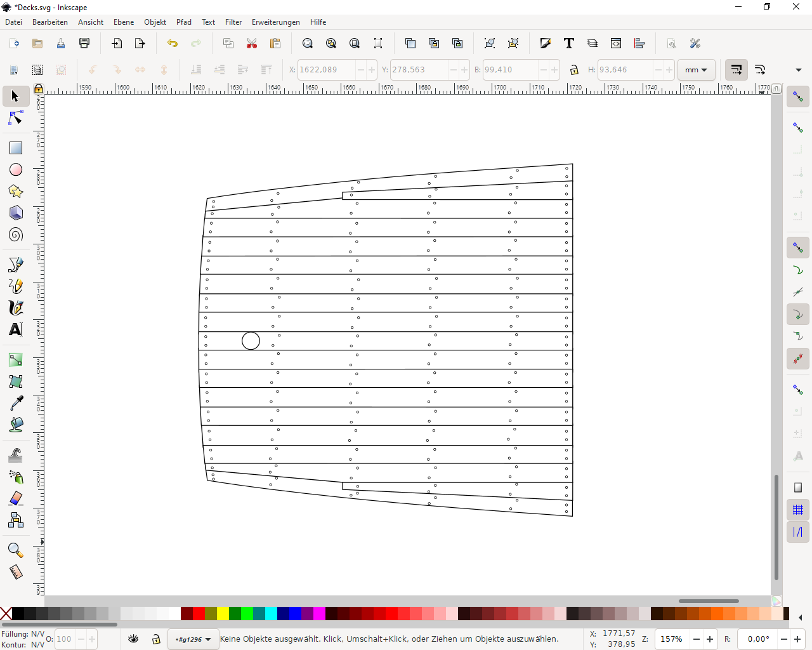
Task: Undo the last action
Action: [173, 43]
